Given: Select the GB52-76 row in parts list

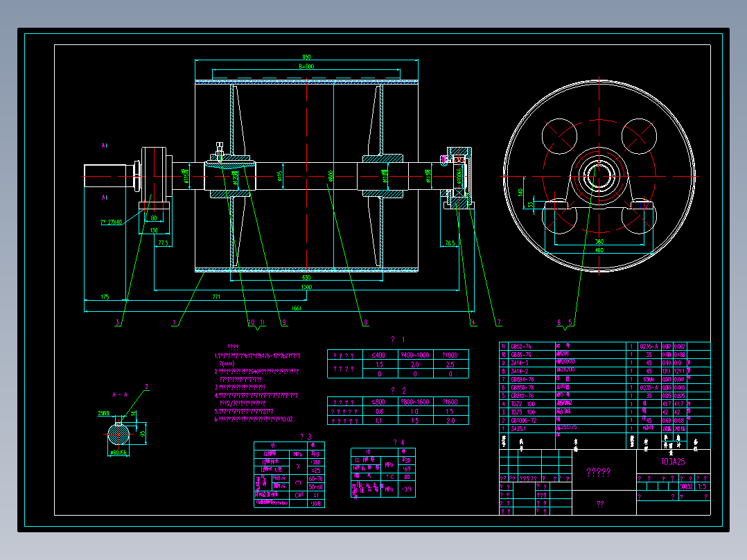Looking at the screenshot, I should (x=604, y=347).
